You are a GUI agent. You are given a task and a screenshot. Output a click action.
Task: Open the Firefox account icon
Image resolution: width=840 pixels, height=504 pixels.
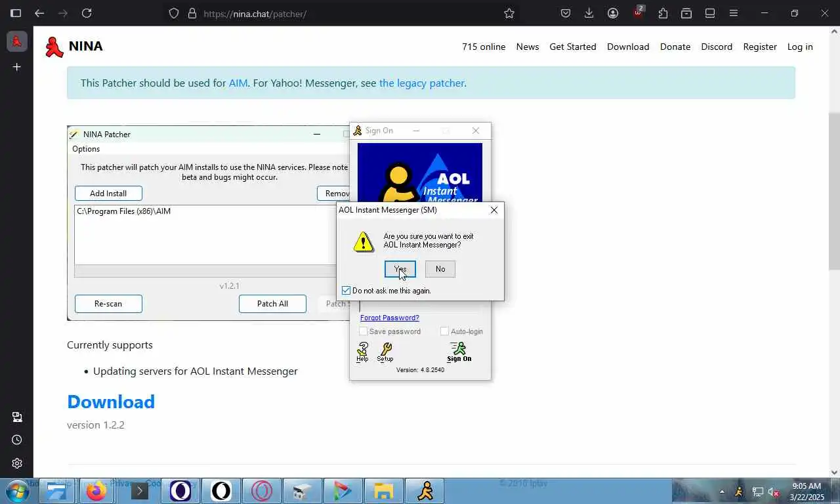[x=613, y=13]
